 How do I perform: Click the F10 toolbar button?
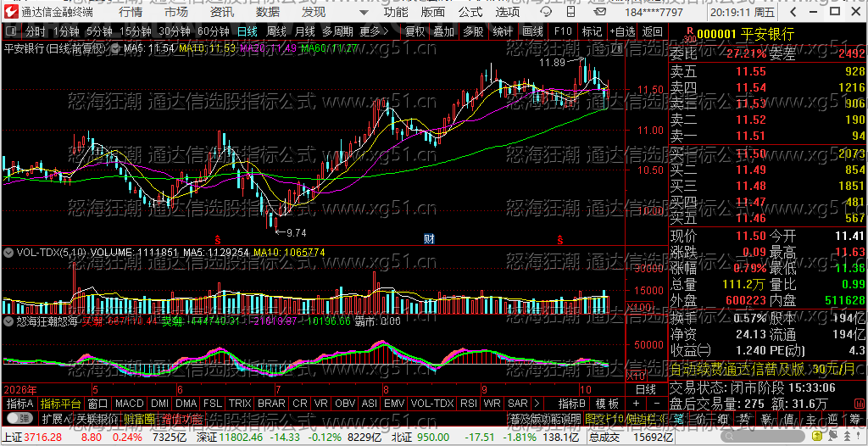click(x=561, y=31)
